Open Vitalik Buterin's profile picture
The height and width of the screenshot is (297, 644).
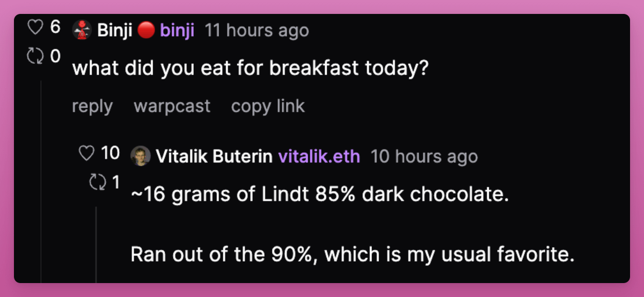click(141, 156)
